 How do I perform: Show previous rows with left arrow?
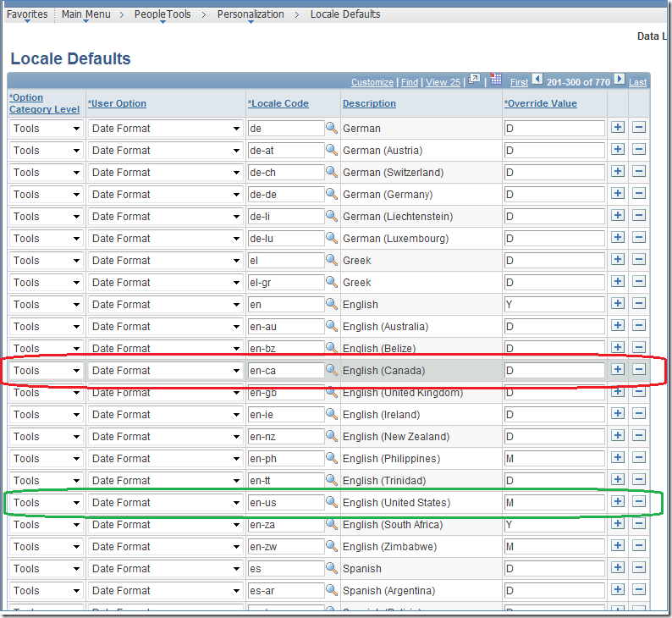coord(537,80)
